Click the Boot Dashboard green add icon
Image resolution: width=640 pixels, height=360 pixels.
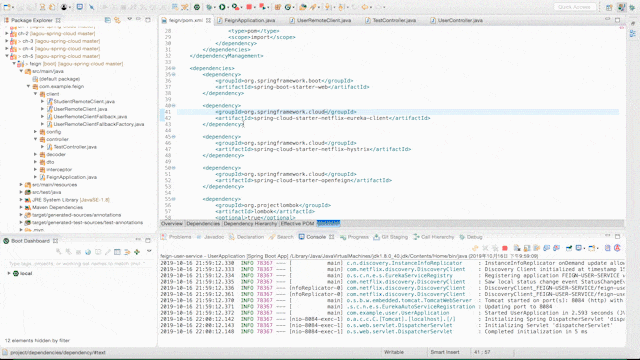click(x=137, y=252)
